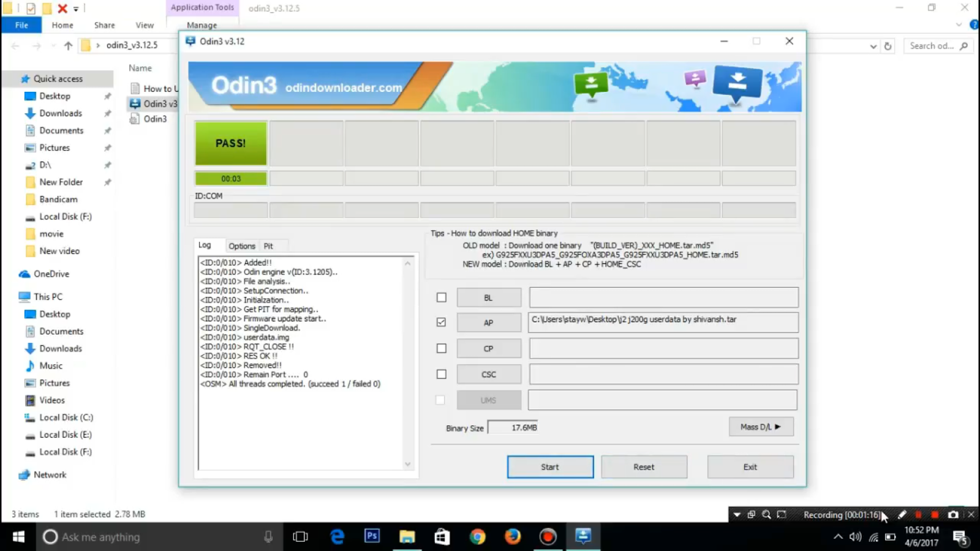
Task: Open Task View on the taskbar
Action: (300, 537)
